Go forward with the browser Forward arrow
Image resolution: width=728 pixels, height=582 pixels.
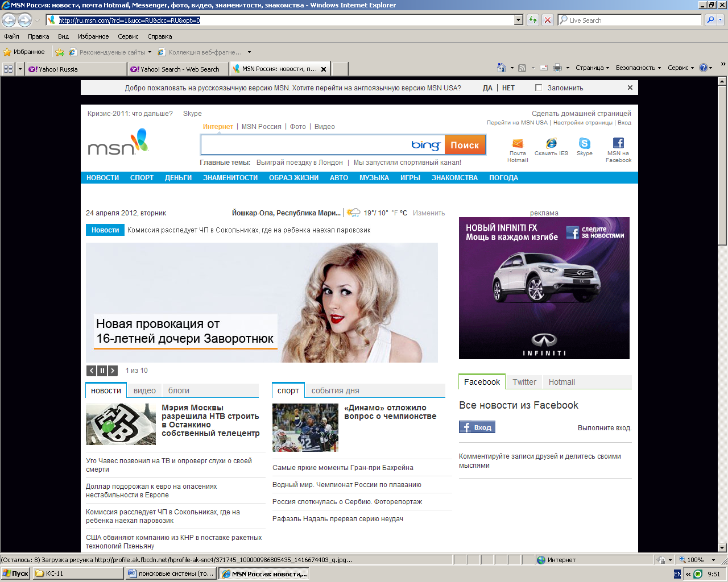pyautogui.click(x=24, y=20)
